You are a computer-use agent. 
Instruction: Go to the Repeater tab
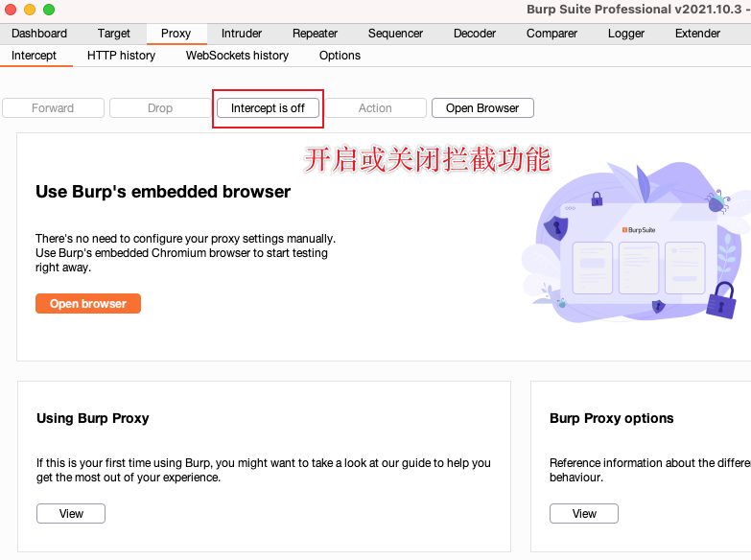point(315,34)
